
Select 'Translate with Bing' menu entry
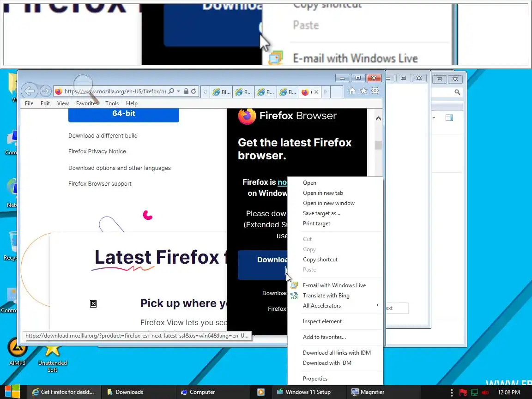click(x=335, y=296)
